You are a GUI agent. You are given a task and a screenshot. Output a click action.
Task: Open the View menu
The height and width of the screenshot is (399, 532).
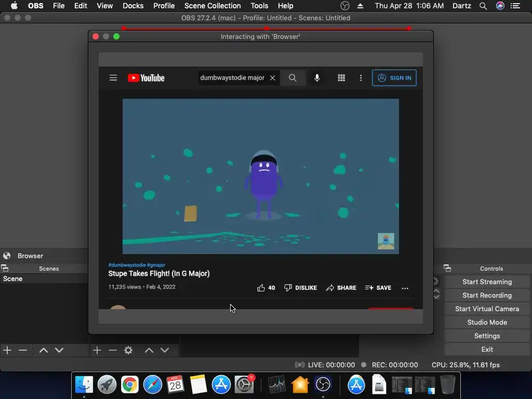pos(104,6)
